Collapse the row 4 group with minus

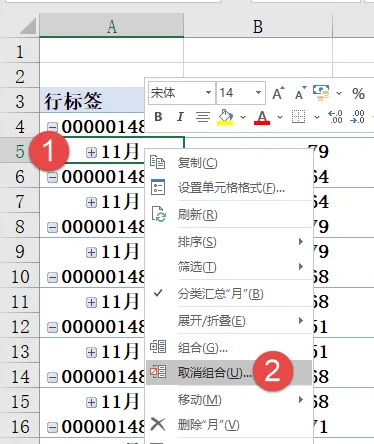coord(52,127)
